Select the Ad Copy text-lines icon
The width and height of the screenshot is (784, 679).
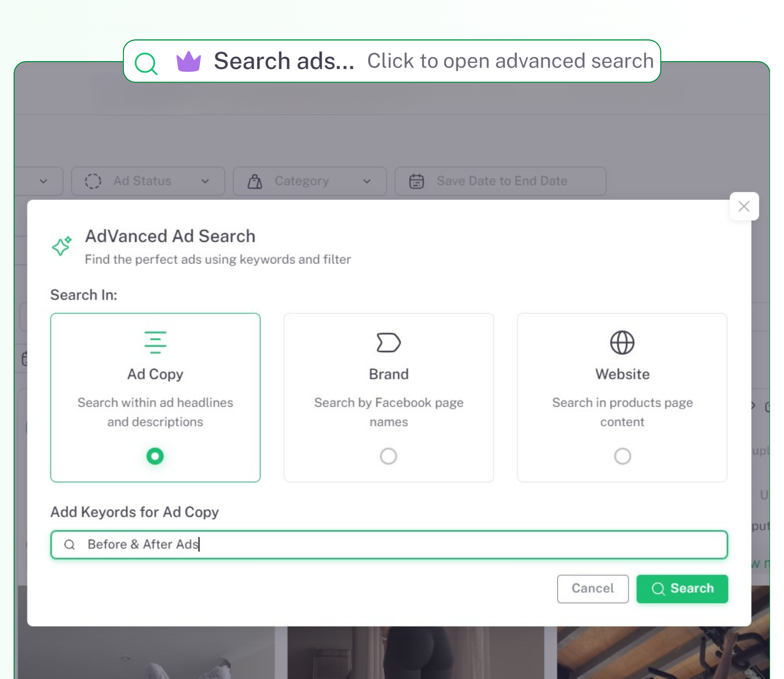[x=155, y=343]
